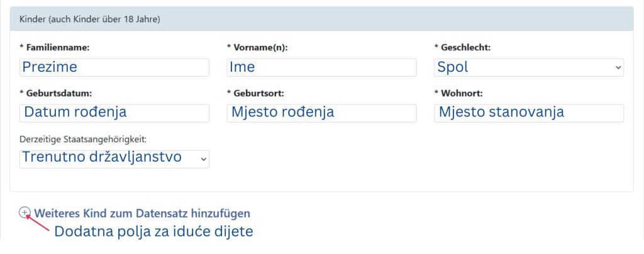Select the Wohnort input field
Screen dimensions: 644x254
(x=528, y=113)
